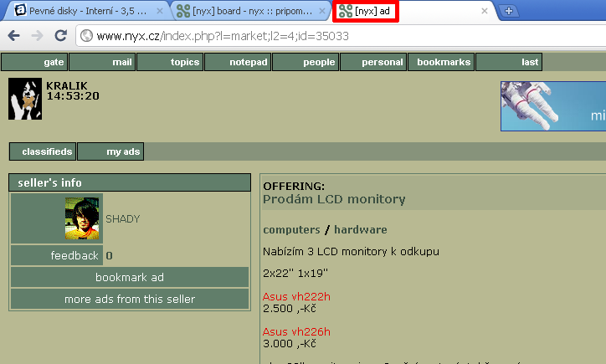Viewport: 606px width, 364px height.
Task: Open the gate menu item
Action: 34,62
